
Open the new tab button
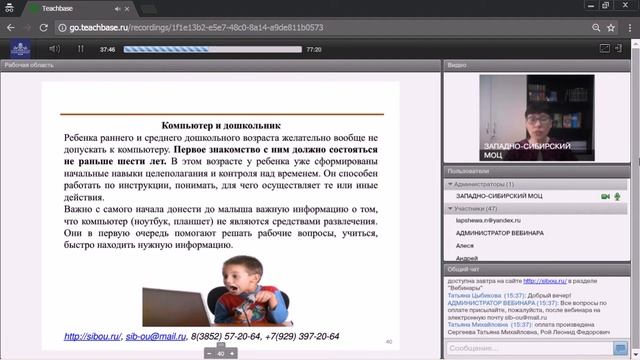(x=148, y=9)
